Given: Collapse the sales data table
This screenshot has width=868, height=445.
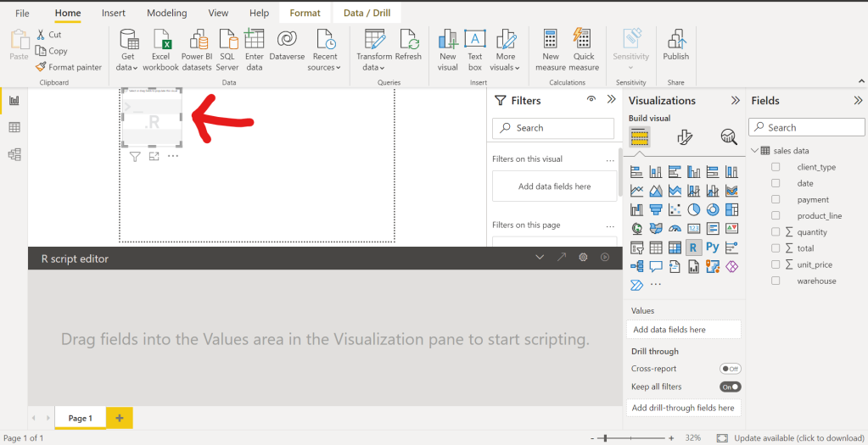Looking at the screenshot, I should (x=755, y=150).
